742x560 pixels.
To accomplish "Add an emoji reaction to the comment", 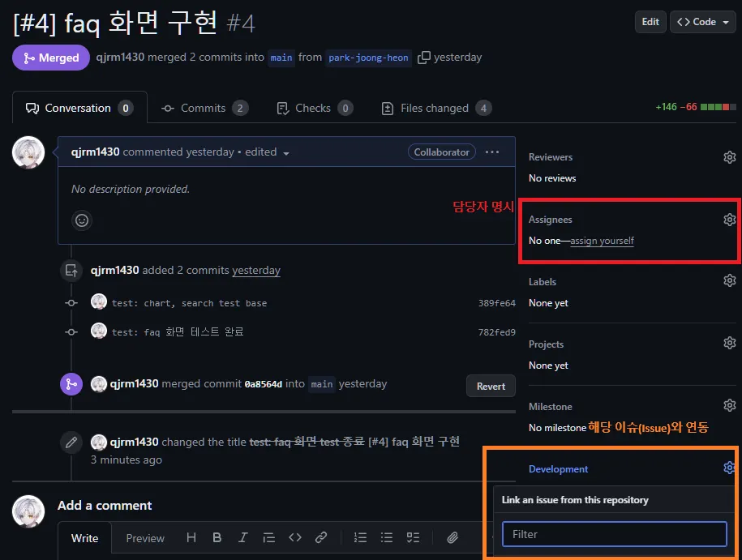I will coord(82,220).
